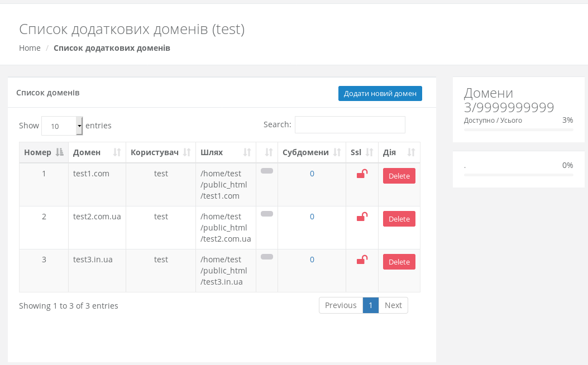
Task: Click the SSL unlocked padlock for test3.in.ua
Action: point(362,260)
